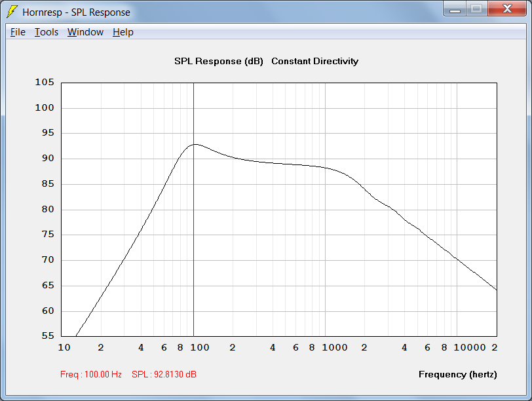Open the File menu
The height and width of the screenshot is (401, 532).
[18, 32]
